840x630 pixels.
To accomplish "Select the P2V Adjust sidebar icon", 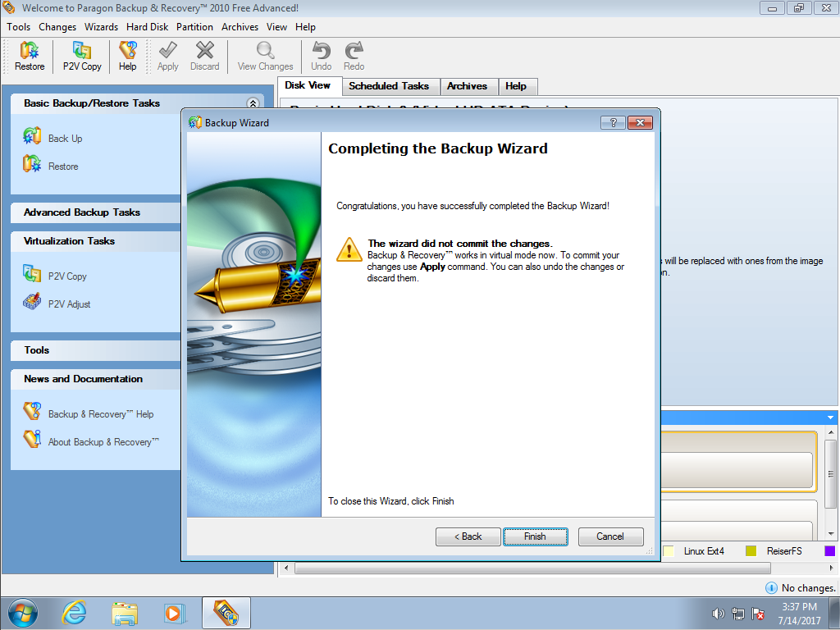I will [x=32, y=303].
